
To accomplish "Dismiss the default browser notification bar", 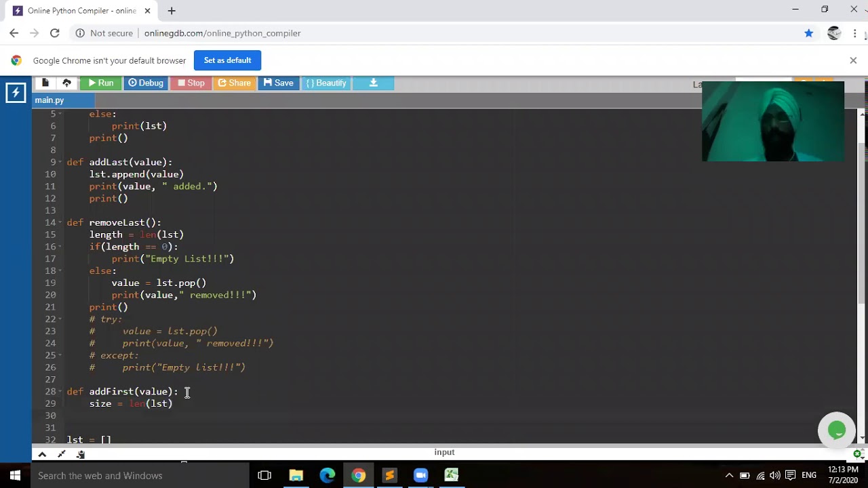I will (853, 60).
